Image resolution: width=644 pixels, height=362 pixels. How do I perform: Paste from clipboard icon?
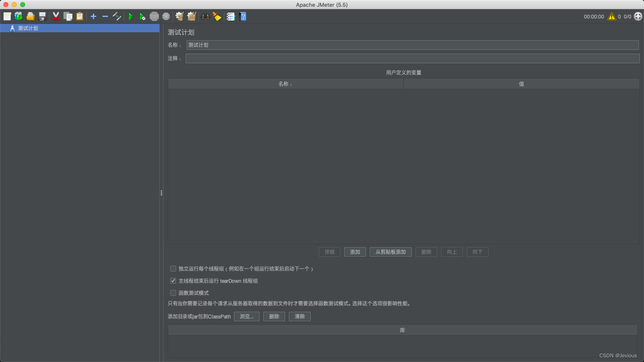pos(80,16)
